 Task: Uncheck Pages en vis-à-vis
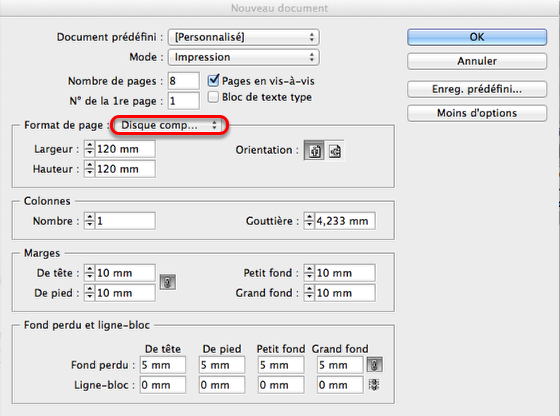tap(213, 80)
